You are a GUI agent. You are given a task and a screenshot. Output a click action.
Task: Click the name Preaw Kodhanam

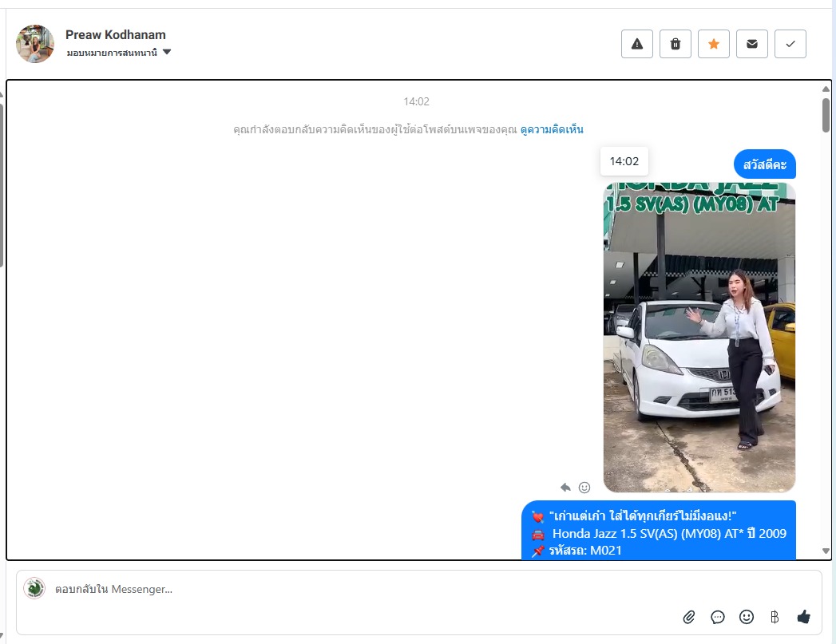(x=116, y=34)
